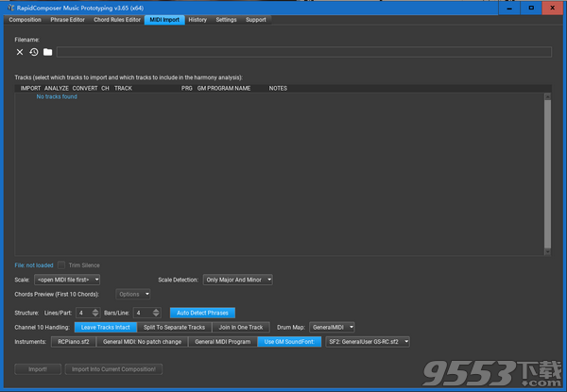Image resolution: width=567 pixels, height=392 pixels.
Task: Click the CH column header
Action: pos(105,89)
